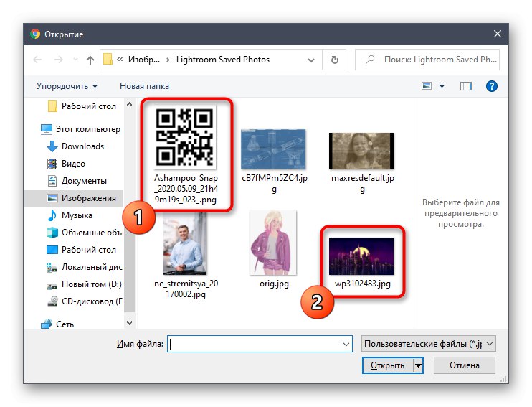The height and width of the screenshot is (407, 532).
Task: Open Новый том (D:) drive
Action: coord(84,284)
